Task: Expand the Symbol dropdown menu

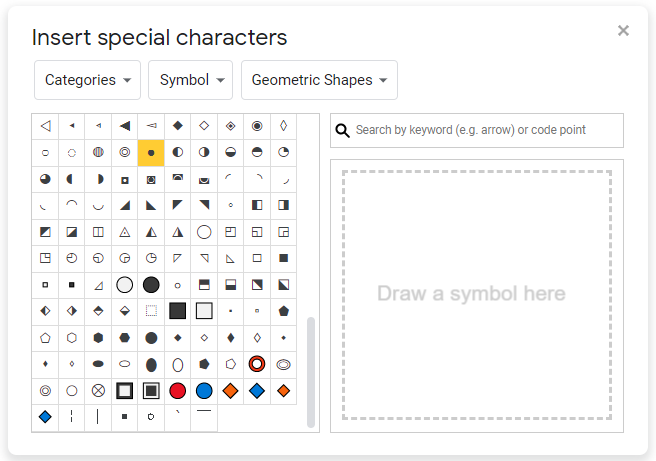Action: [x=192, y=80]
